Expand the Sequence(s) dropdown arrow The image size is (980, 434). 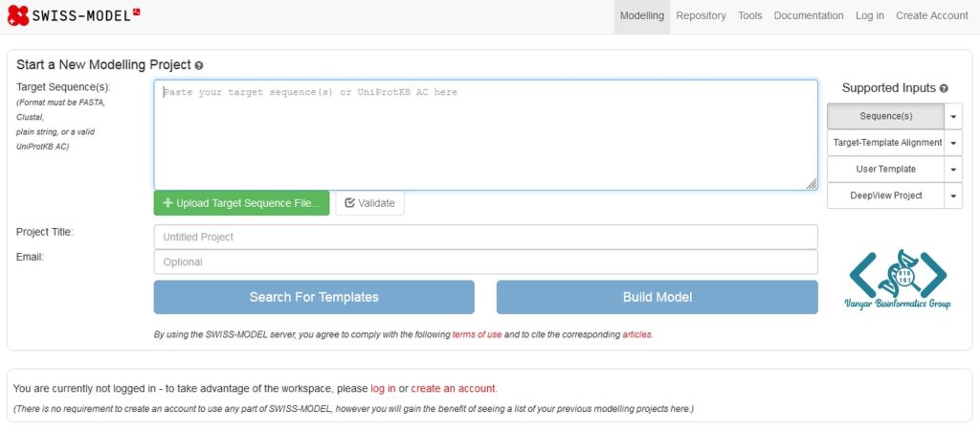(x=953, y=116)
